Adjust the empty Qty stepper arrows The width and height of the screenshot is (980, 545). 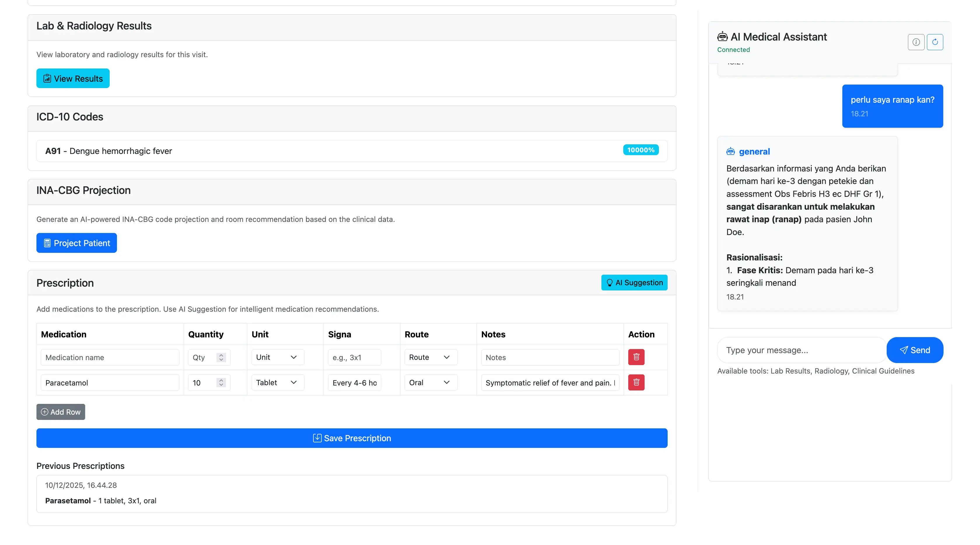point(221,357)
